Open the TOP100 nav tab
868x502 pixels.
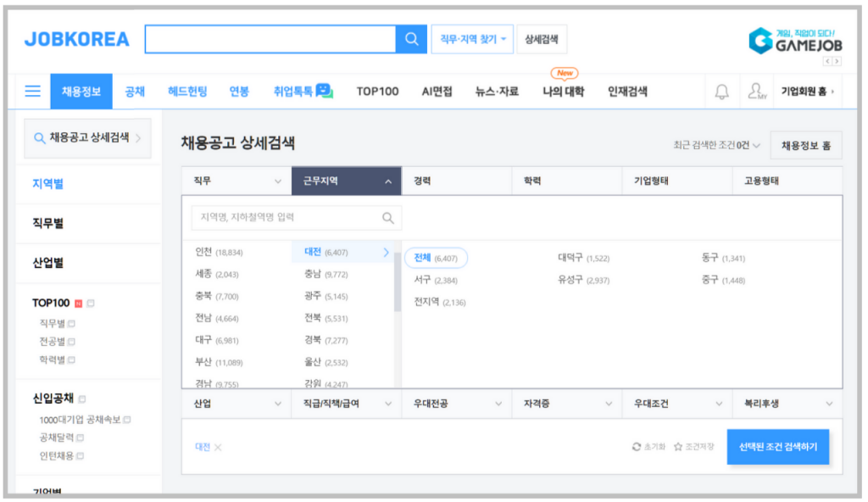pos(377,92)
